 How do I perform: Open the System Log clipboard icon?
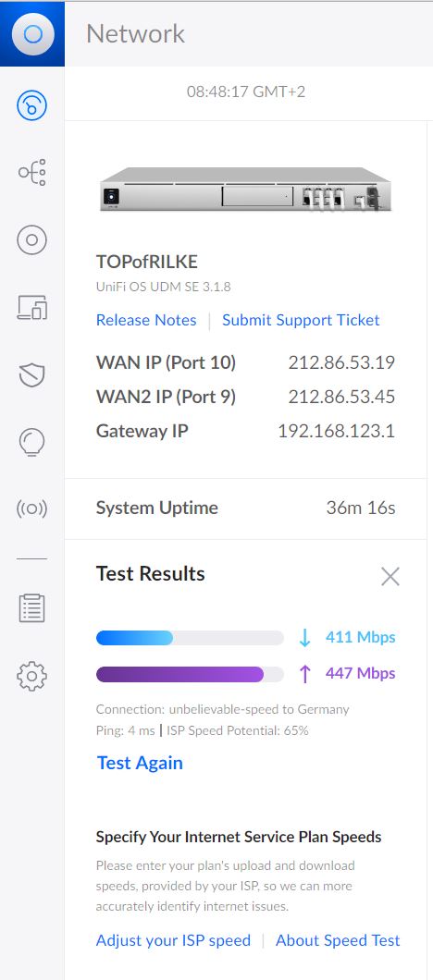[31, 608]
